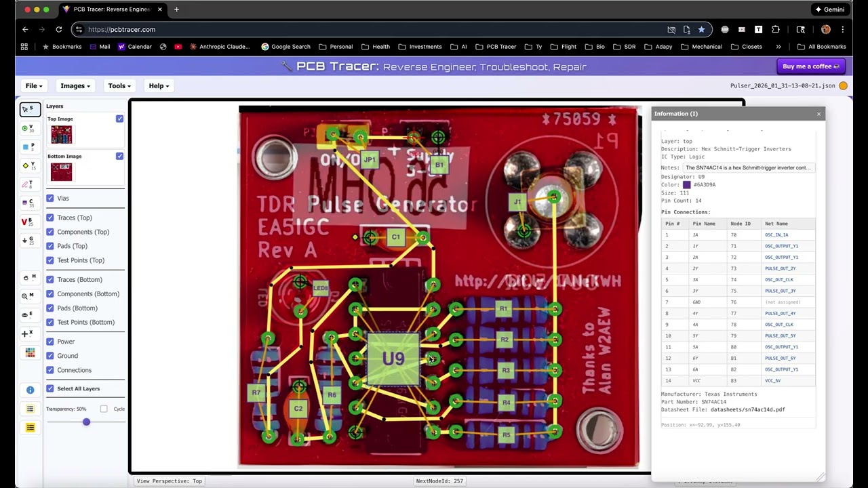This screenshot has height=488, width=868.
Task: Open the Mechanical bookmark folder
Action: pyautogui.click(x=701, y=47)
